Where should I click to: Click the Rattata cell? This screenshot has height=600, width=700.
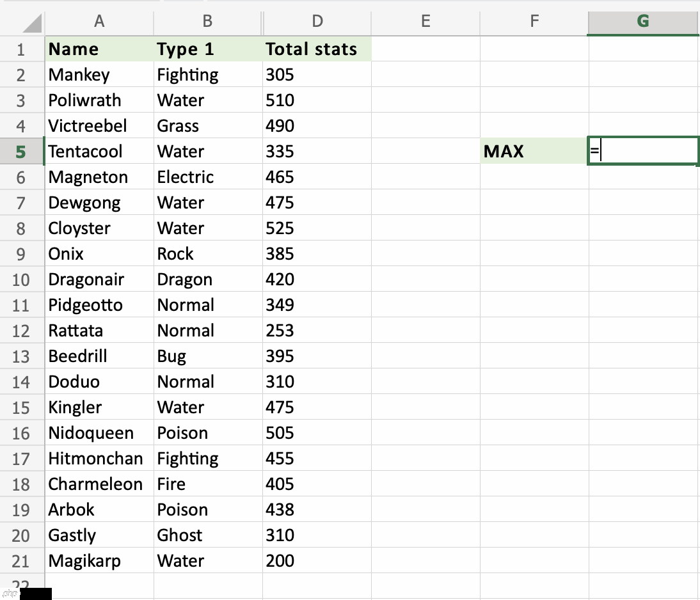pos(99,331)
